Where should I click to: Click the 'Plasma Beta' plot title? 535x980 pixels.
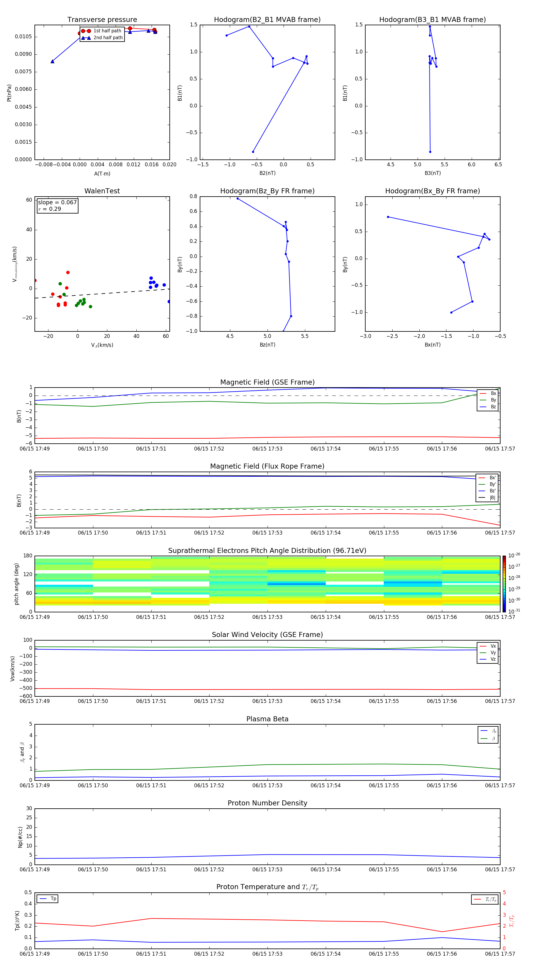point(267,719)
